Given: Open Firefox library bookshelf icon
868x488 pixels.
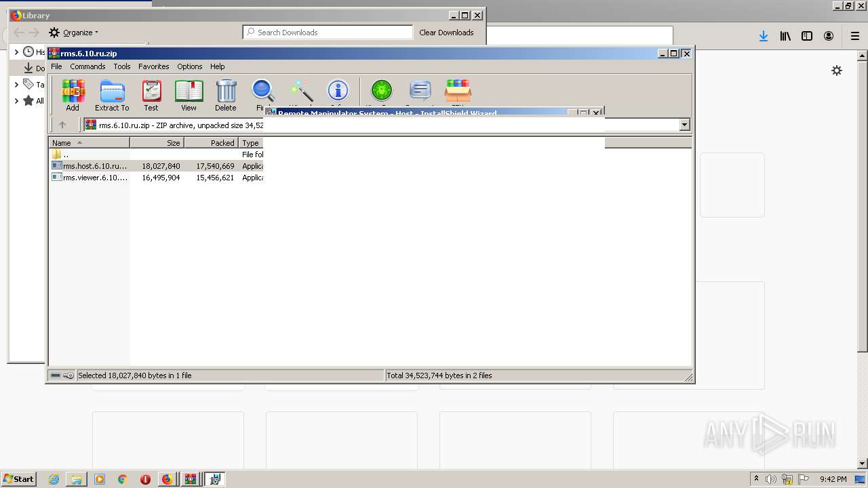Looking at the screenshot, I should (785, 36).
